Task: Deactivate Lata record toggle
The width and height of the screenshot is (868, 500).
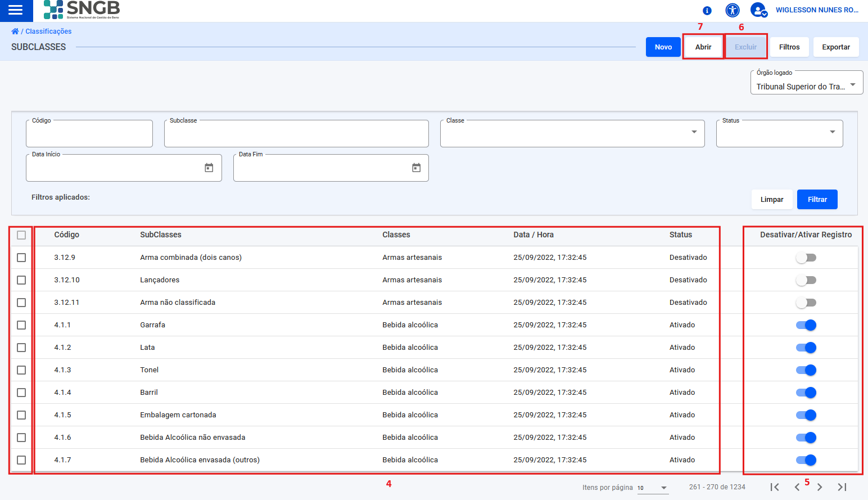Action: point(806,348)
